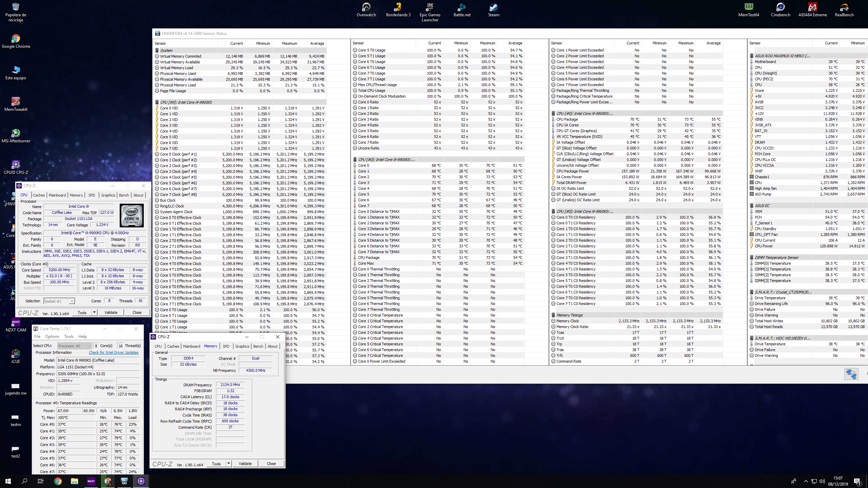The width and height of the screenshot is (868, 488).
Task: Click the Steam desktop shortcut
Action: pyautogui.click(x=494, y=9)
